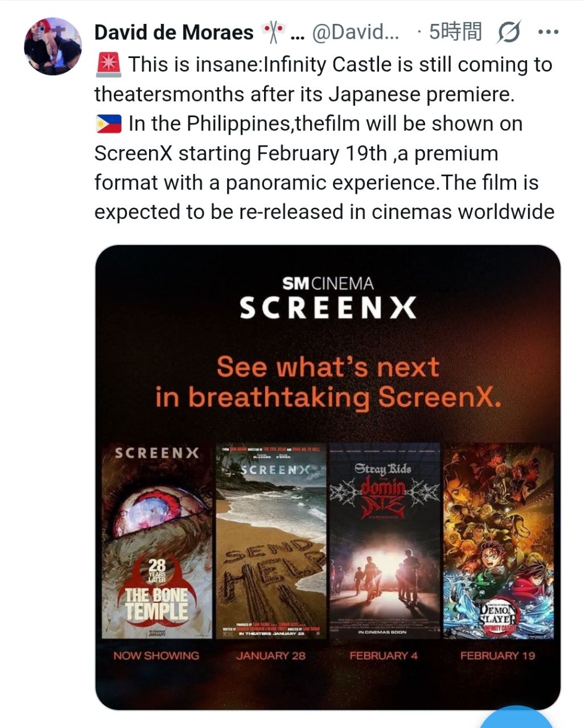Open the Send Help movie poster

pos(271,541)
